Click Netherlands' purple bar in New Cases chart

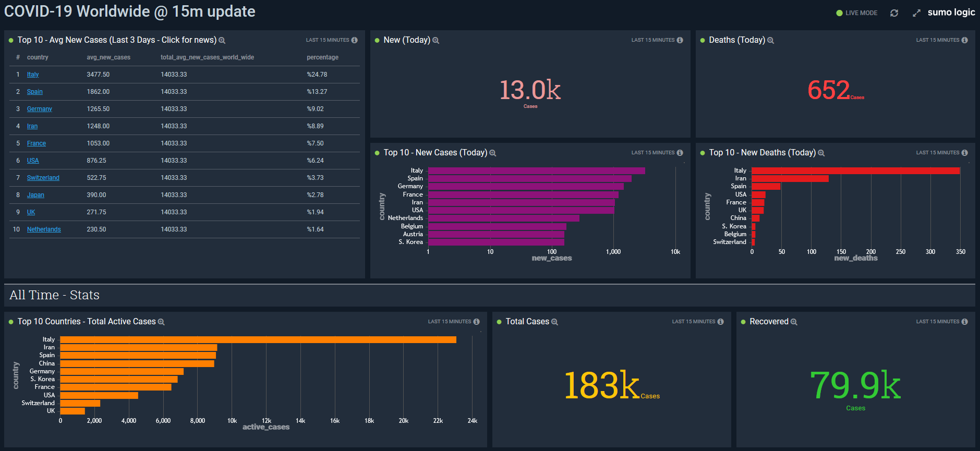coord(504,218)
